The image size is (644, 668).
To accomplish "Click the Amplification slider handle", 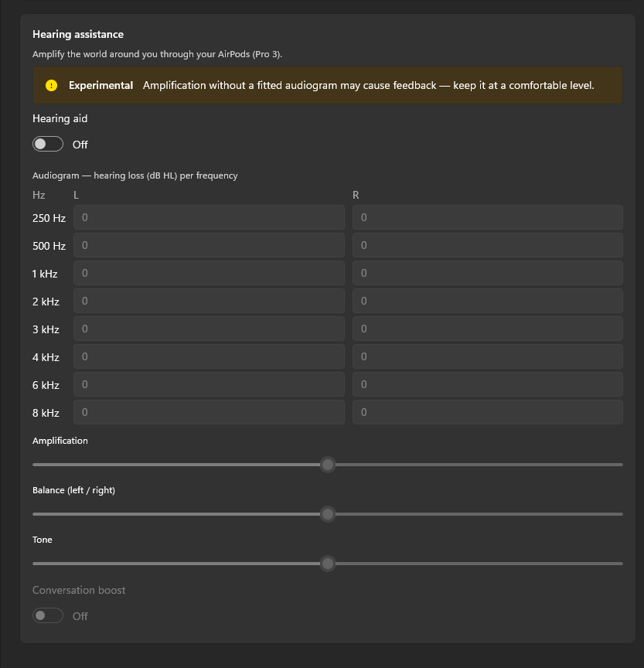I will [x=328, y=465].
